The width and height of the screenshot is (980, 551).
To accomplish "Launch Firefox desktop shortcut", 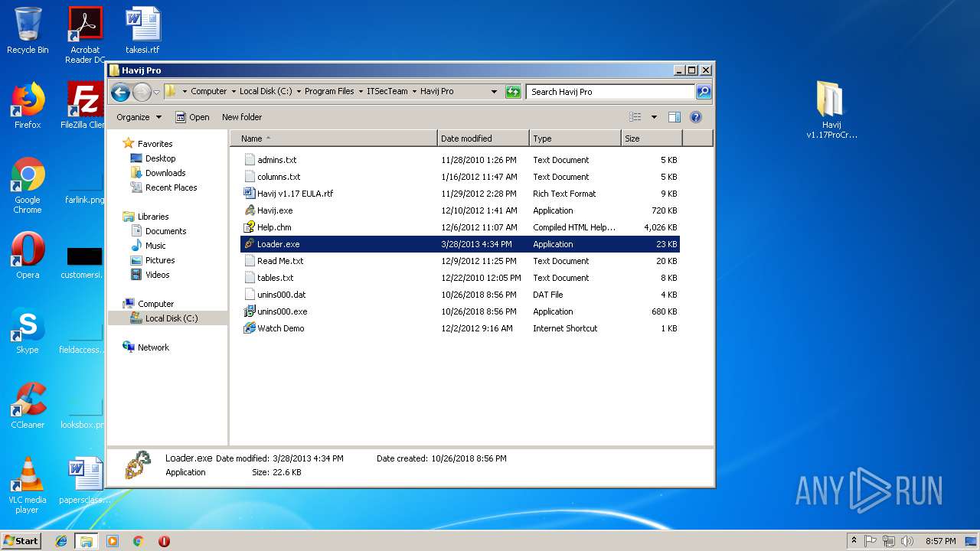I will [x=28, y=106].
